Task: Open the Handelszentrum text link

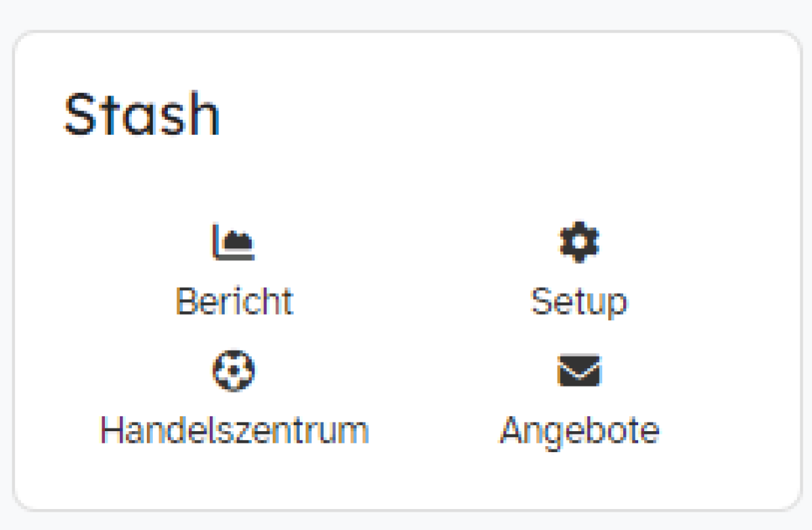Action: tap(234, 430)
